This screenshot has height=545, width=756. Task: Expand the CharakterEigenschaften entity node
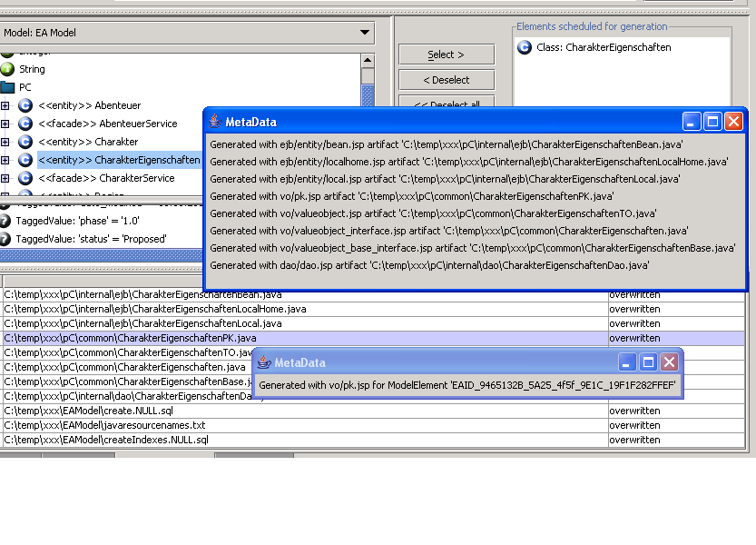5,160
